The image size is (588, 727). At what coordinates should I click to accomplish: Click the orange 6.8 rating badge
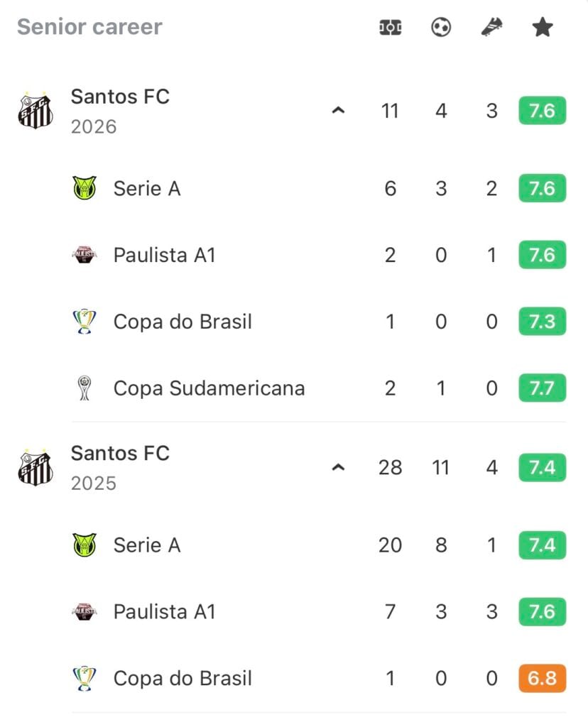click(x=542, y=678)
